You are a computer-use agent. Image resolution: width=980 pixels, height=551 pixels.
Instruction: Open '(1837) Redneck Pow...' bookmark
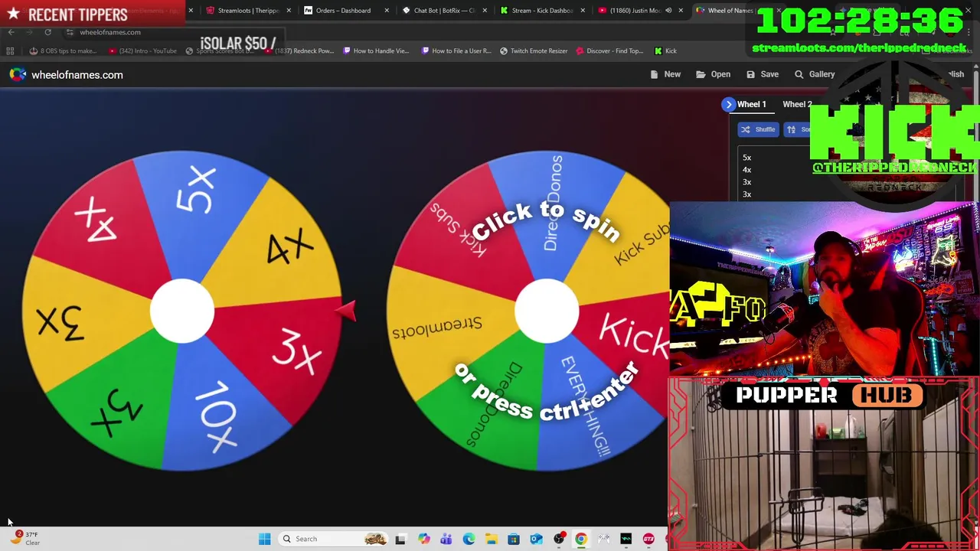coord(299,51)
